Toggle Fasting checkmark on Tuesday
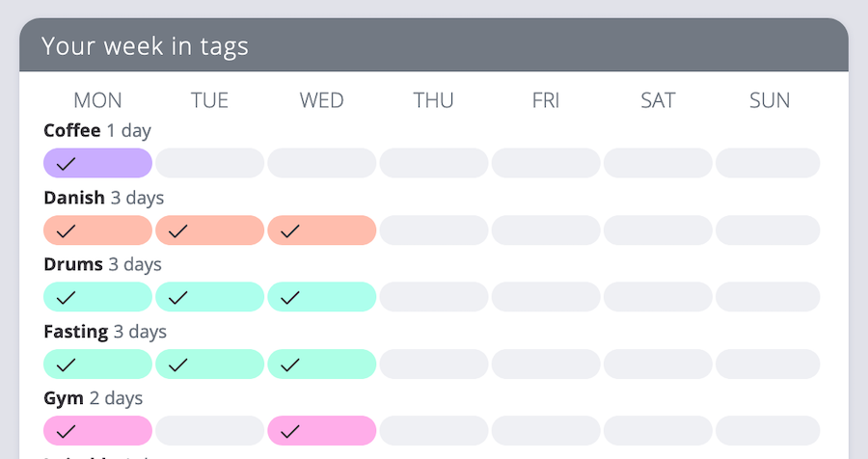The width and height of the screenshot is (868, 459). coord(210,364)
